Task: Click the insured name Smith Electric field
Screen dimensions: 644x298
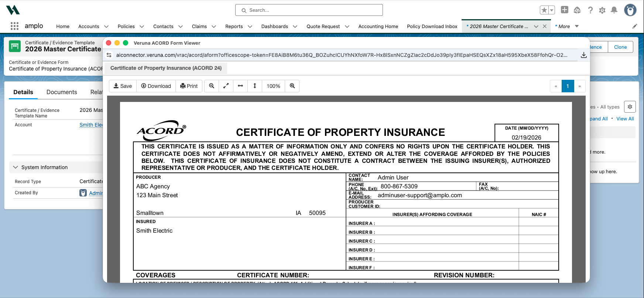Action: [x=240, y=231]
